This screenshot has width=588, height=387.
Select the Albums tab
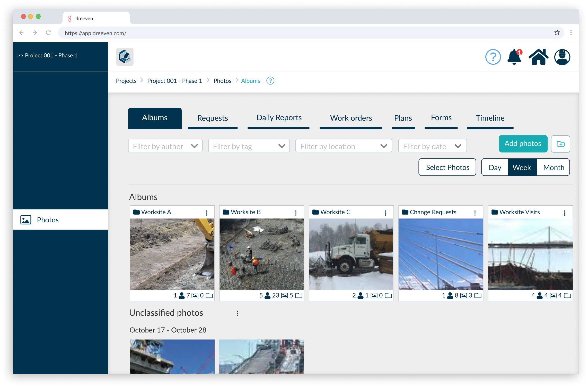155,118
